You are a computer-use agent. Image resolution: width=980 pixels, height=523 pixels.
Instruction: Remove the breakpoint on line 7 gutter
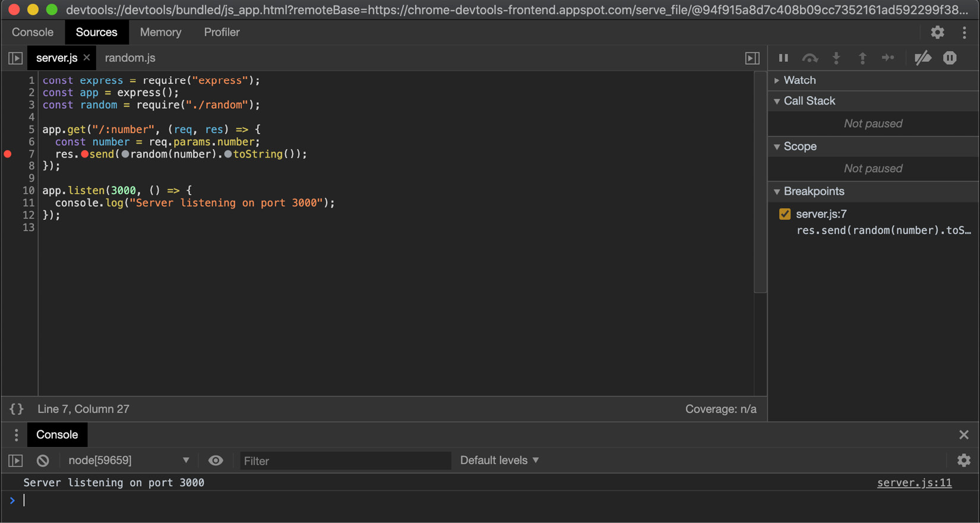pyautogui.click(x=8, y=154)
